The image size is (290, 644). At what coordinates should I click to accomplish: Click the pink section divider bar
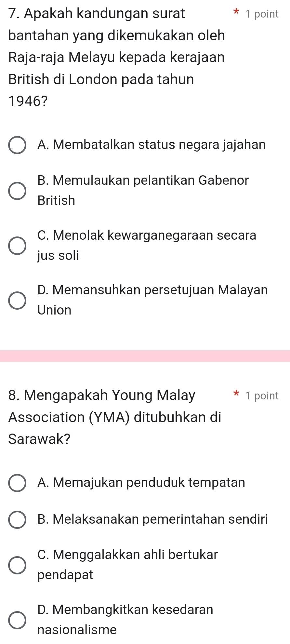point(145,356)
